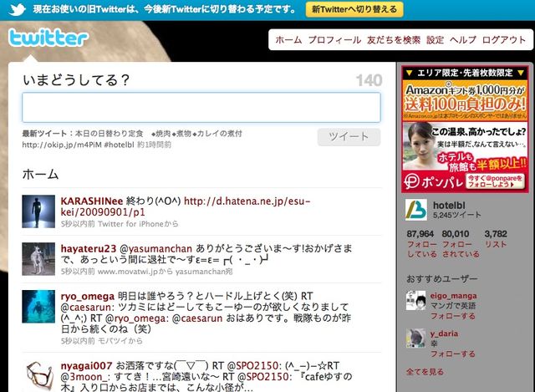The image size is (535, 392).
Task: Click the ポンパレ hotel half-price ad
Action: point(466,157)
